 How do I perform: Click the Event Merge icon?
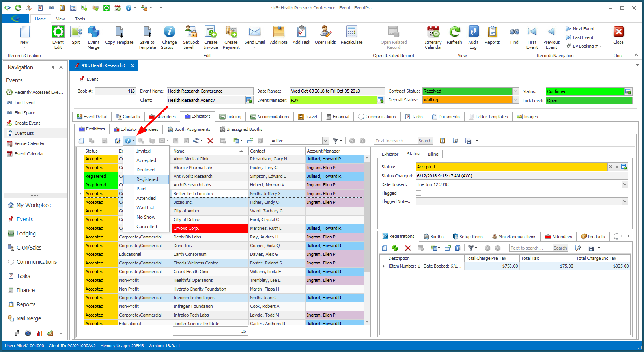click(93, 37)
